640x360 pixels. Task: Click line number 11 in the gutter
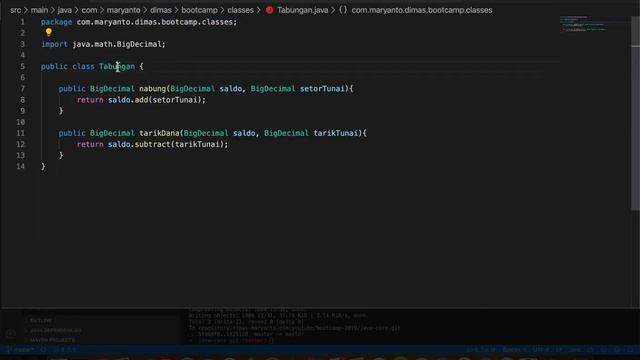click(20, 133)
